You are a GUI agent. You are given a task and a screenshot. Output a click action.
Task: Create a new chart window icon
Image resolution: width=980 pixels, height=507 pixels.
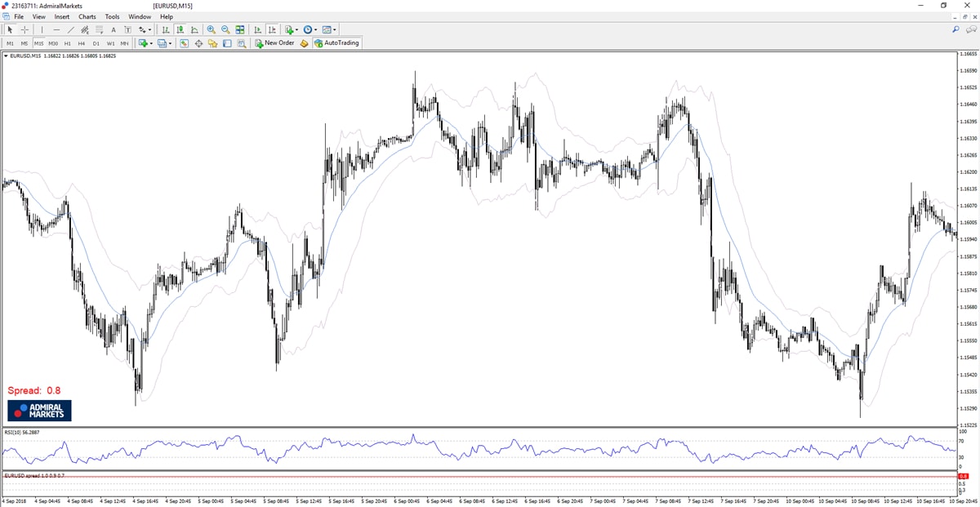[143, 43]
